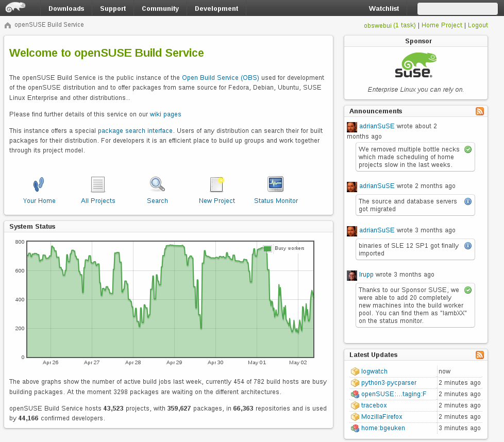Open the Status Monitor icon

[276, 184]
